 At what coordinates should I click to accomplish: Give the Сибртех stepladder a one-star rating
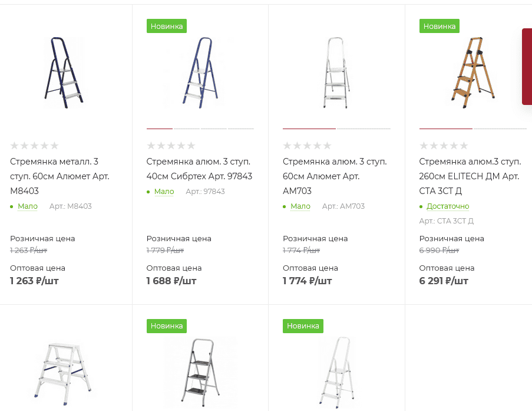coord(151,146)
